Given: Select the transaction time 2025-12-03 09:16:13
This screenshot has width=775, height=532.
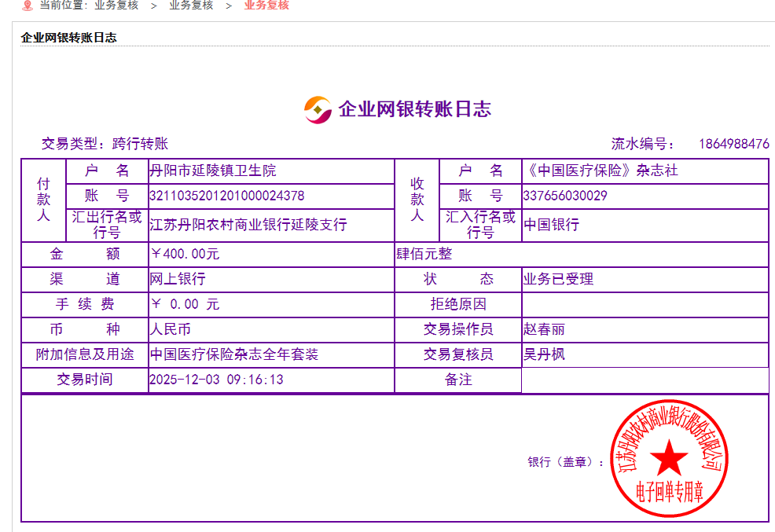Looking at the screenshot, I should [x=216, y=380].
